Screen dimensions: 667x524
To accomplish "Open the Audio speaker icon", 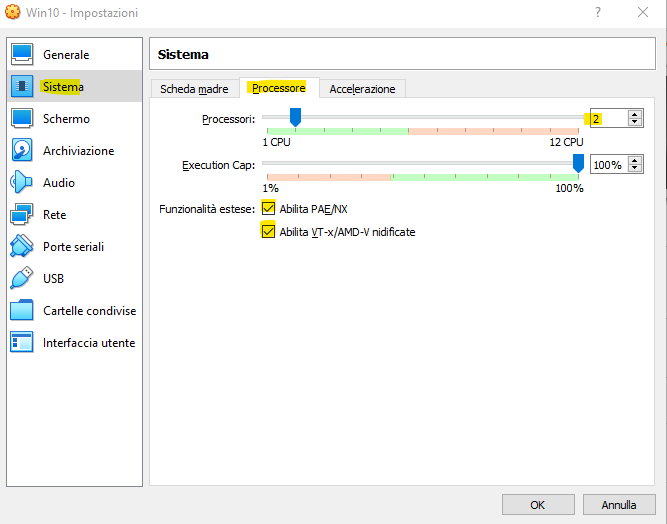I will tap(21, 182).
